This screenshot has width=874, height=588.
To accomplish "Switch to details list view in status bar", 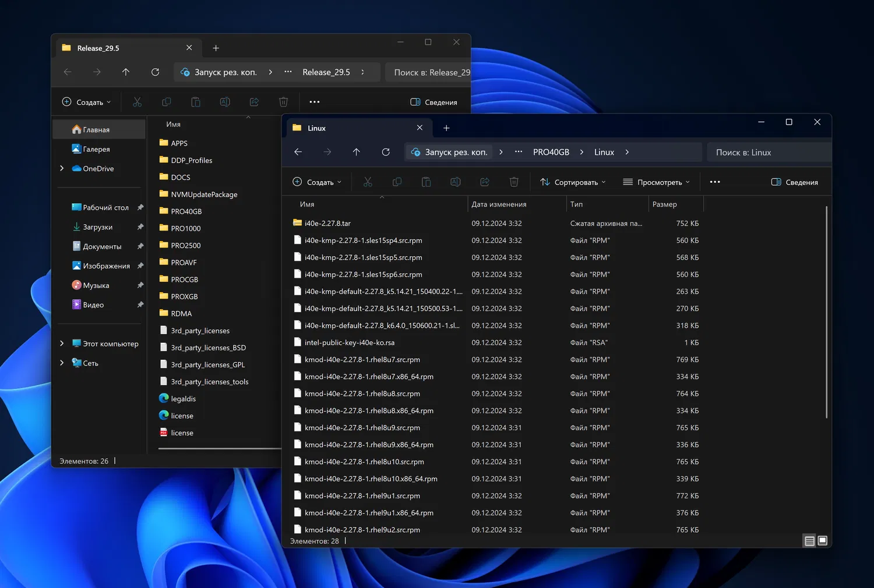I will [x=809, y=541].
